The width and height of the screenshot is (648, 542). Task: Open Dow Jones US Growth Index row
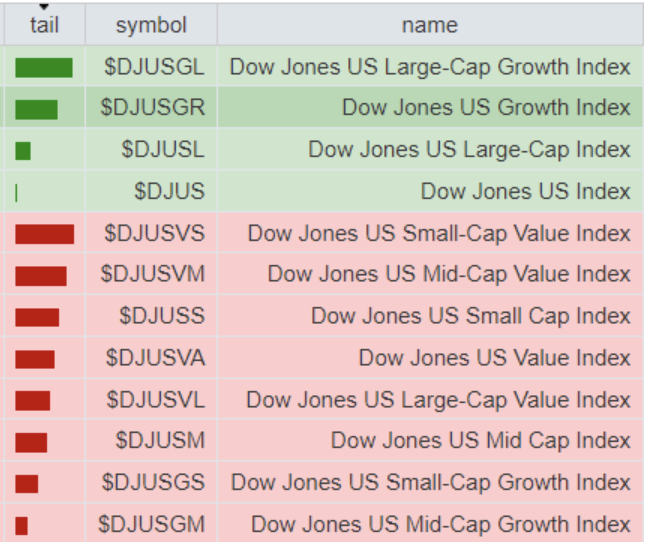[x=486, y=108]
